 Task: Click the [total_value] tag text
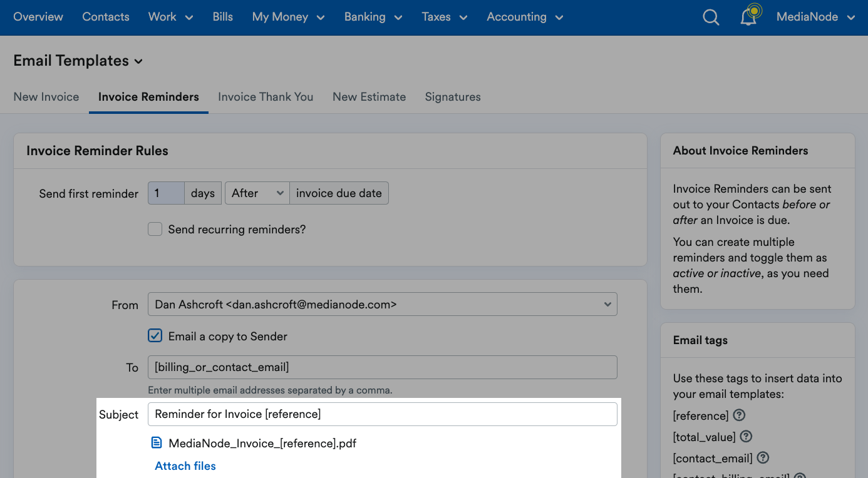(x=705, y=437)
